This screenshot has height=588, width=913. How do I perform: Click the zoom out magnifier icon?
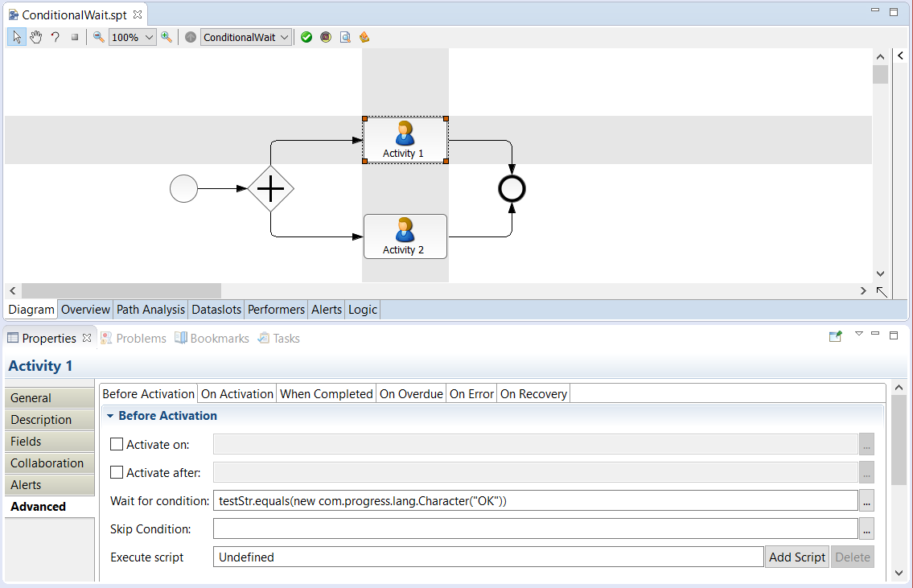pyautogui.click(x=97, y=36)
